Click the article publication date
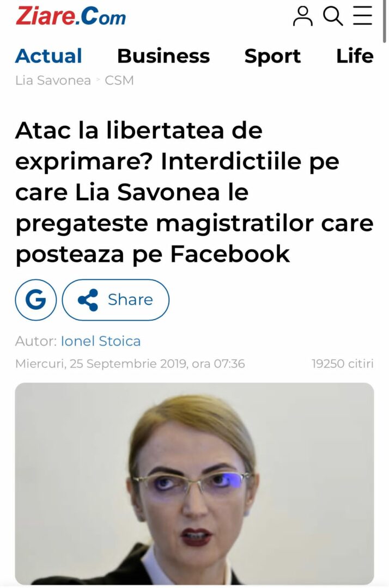Viewport: 389px width, 588px height. (x=130, y=363)
